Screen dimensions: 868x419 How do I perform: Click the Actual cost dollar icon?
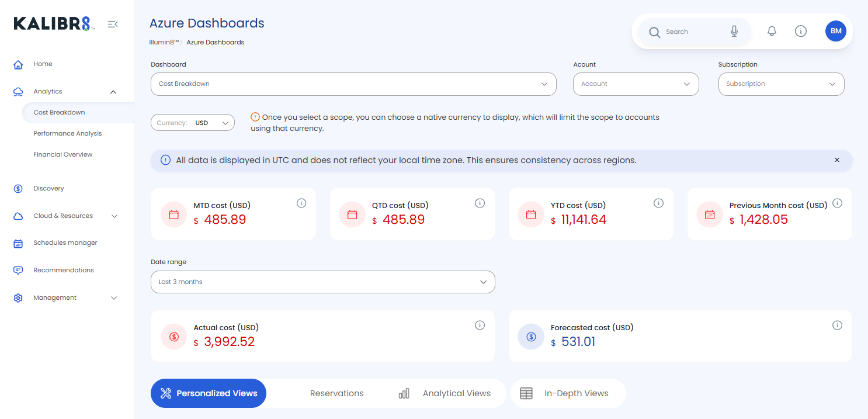point(174,337)
